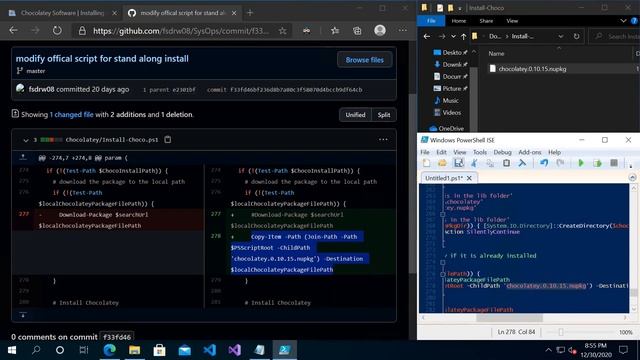This screenshot has height=360, width=640.
Task: Open File Explorer Home ribbon tab
Action: tap(458, 21)
